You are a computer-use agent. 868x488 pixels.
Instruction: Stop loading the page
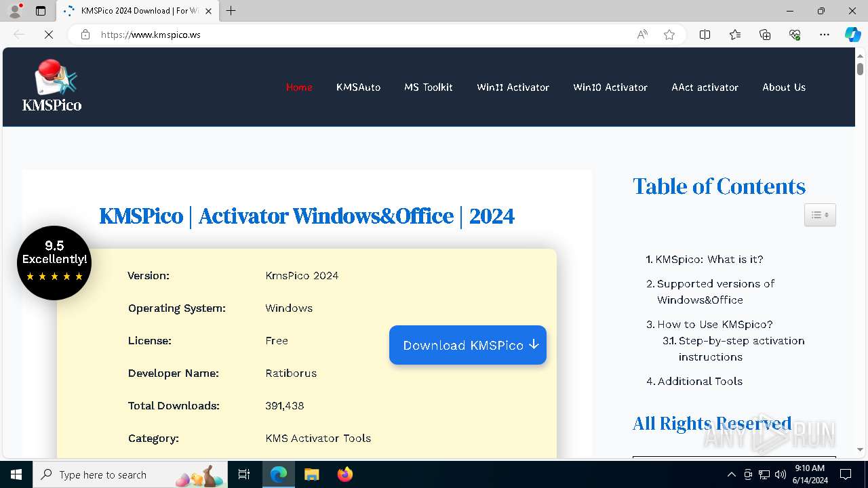(49, 35)
